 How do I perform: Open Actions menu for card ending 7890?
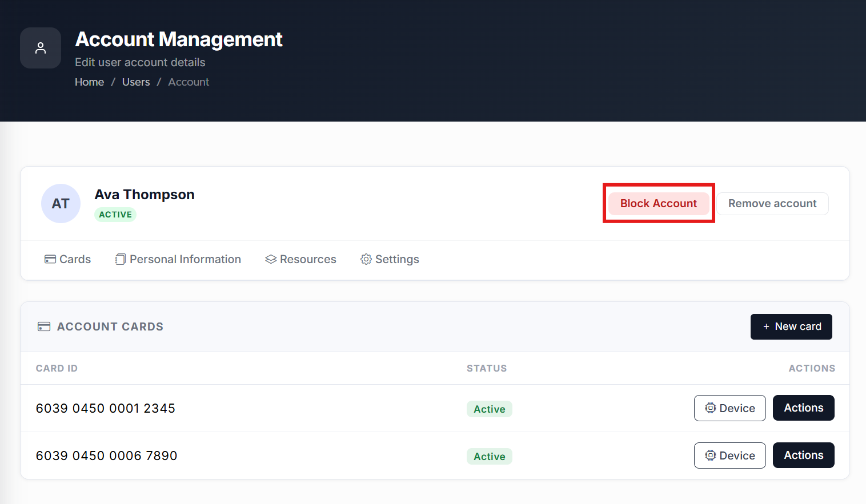tap(804, 455)
